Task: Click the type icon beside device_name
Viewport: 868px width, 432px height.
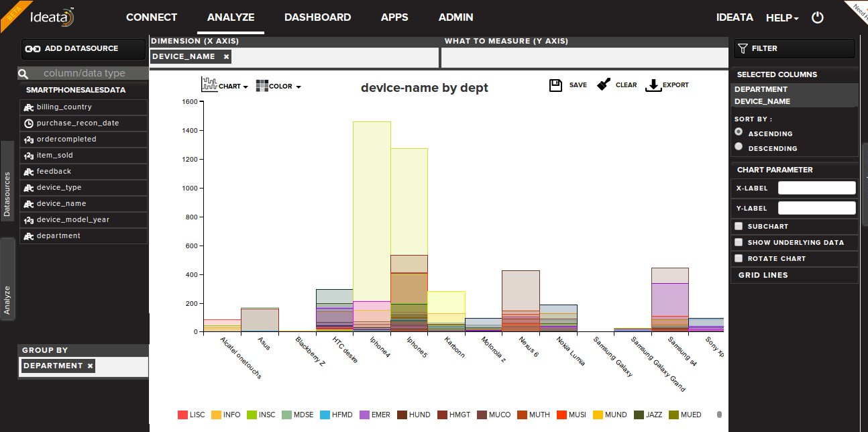Action: coord(28,204)
